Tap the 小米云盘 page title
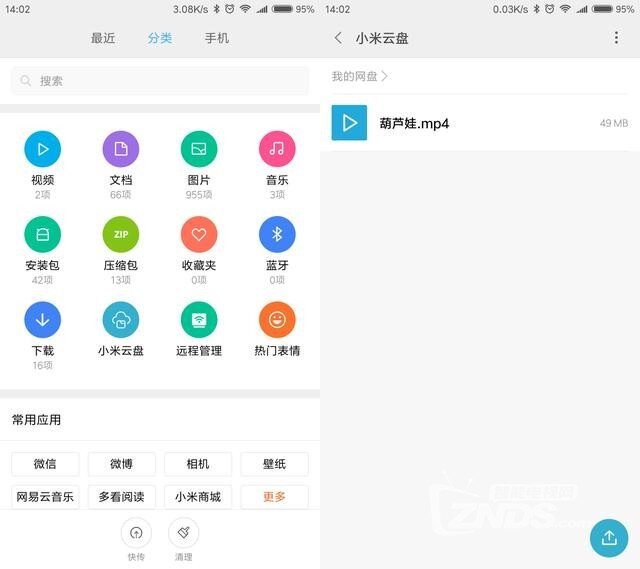The width and height of the screenshot is (640, 569). click(x=382, y=38)
